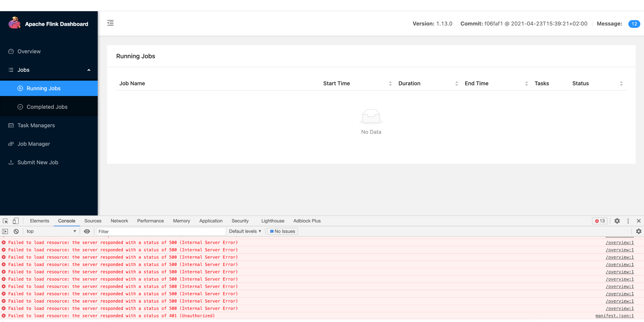Toggle the device toolbar icon
The width and height of the screenshot is (644, 322).
(16, 221)
